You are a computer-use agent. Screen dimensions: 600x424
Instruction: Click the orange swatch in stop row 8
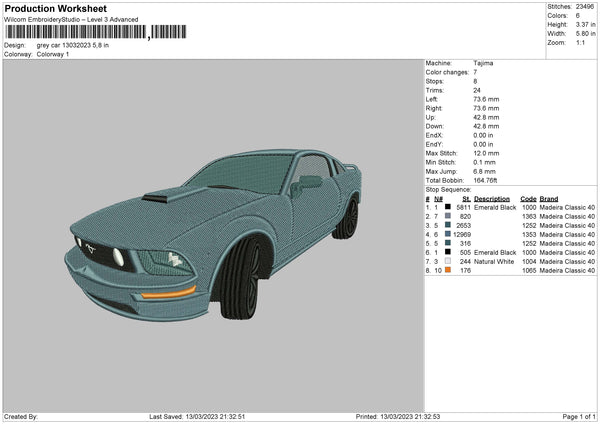(x=447, y=270)
